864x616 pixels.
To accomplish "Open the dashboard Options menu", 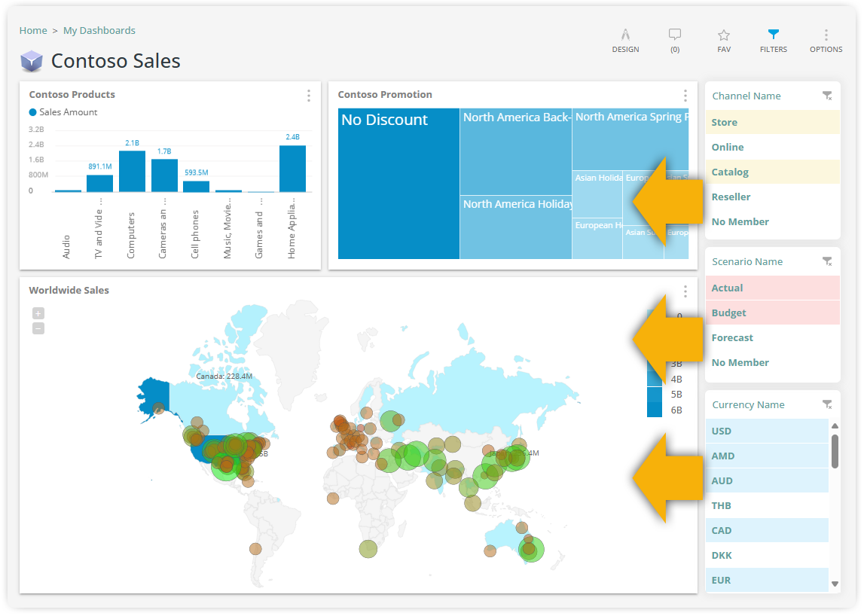I will (x=826, y=35).
